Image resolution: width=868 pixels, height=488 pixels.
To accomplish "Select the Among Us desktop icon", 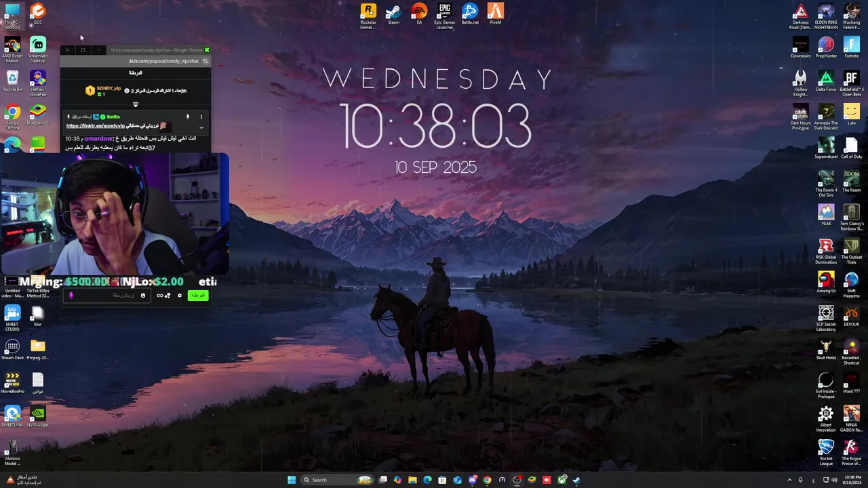I will [x=826, y=282].
